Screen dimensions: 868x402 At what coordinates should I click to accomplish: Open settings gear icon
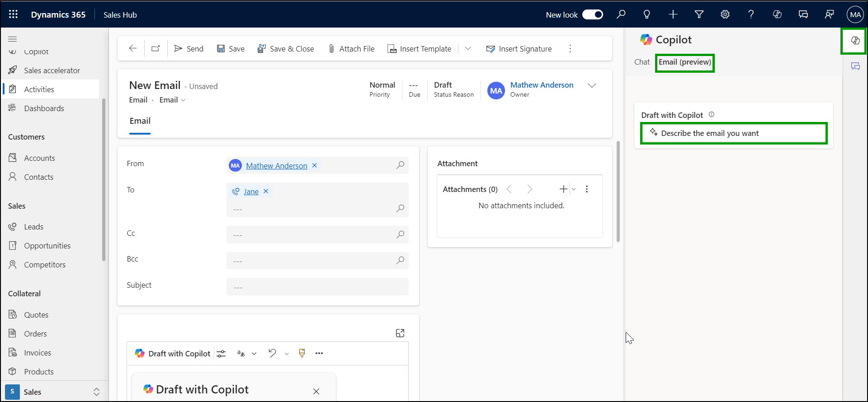[725, 14]
